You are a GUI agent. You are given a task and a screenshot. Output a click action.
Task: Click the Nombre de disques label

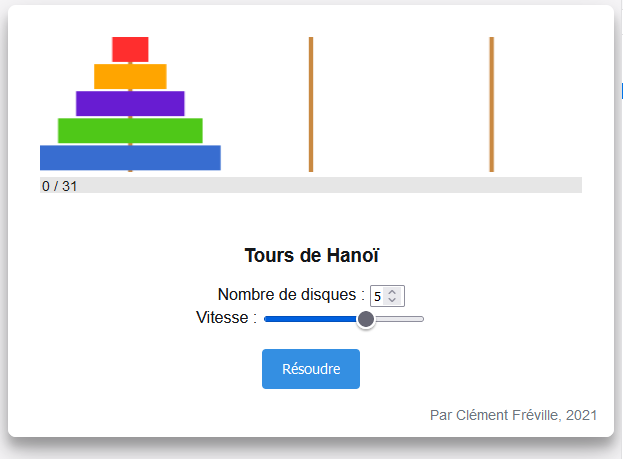(x=291, y=294)
